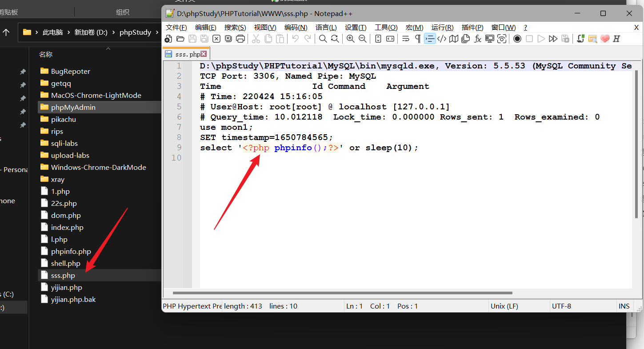
Task: Open the 编辑(E) menu
Action: [205, 28]
